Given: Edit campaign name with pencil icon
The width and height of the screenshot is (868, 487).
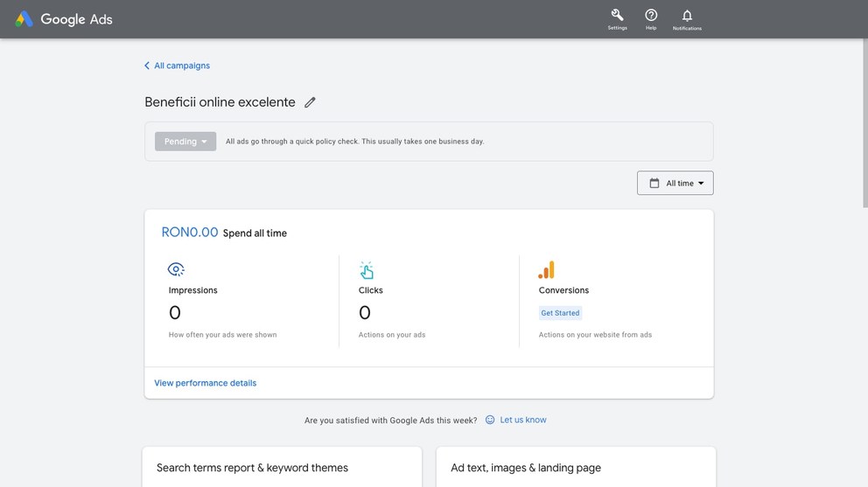Looking at the screenshot, I should click(x=310, y=102).
